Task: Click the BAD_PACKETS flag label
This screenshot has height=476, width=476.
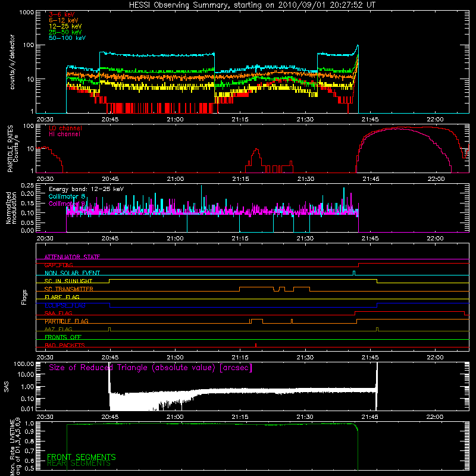Action: tap(65, 345)
